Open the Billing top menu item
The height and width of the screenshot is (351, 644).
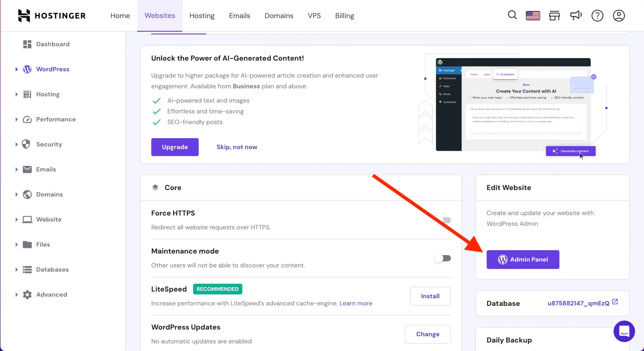345,16
